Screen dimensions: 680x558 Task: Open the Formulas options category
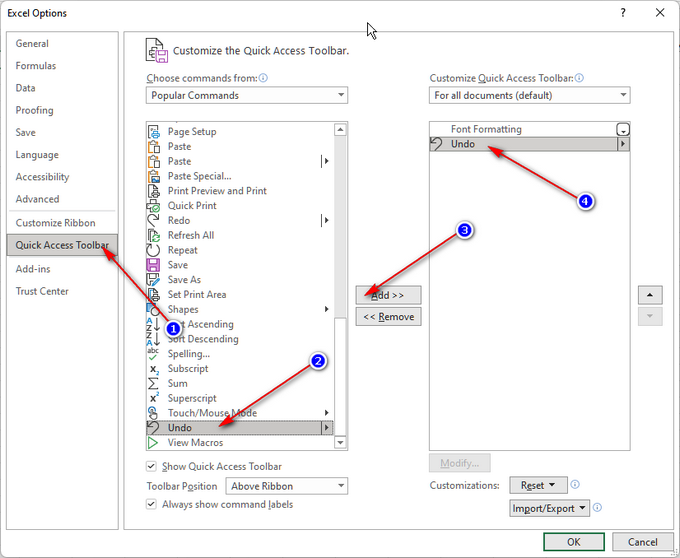[36, 66]
